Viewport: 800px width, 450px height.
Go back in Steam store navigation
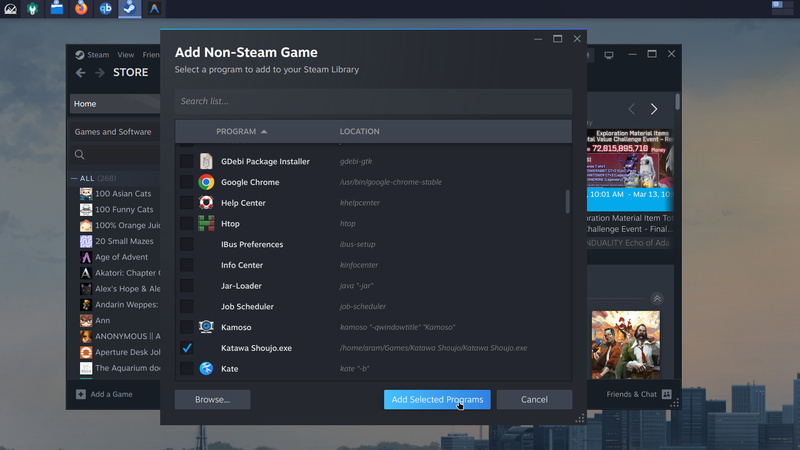tap(81, 73)
